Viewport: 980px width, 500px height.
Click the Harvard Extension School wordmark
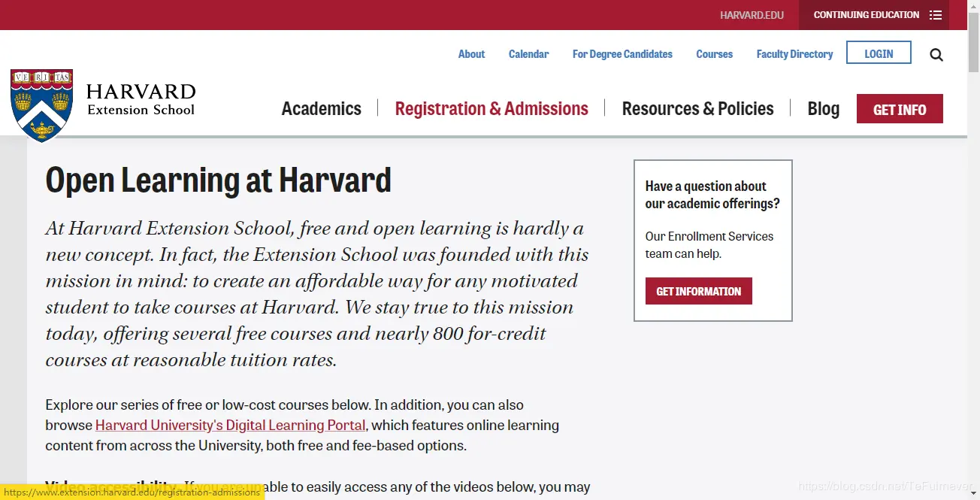coord(141,100)
